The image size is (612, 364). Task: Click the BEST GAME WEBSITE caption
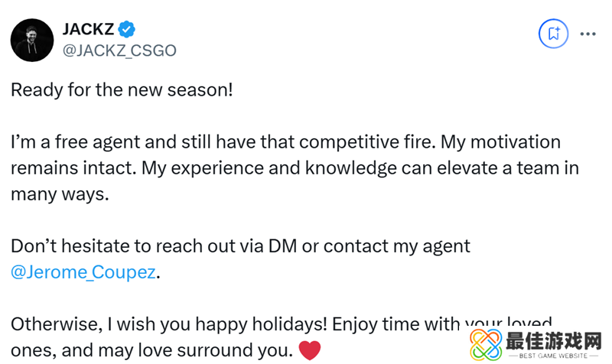(x=555, y=355)
